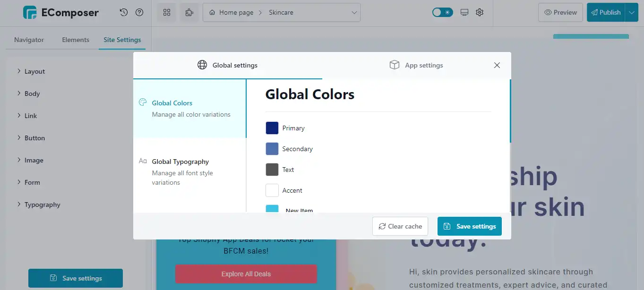Select Global Colors in the settings sidebar
This screenshot has width=644, height=290.
[x=190, y=109]
